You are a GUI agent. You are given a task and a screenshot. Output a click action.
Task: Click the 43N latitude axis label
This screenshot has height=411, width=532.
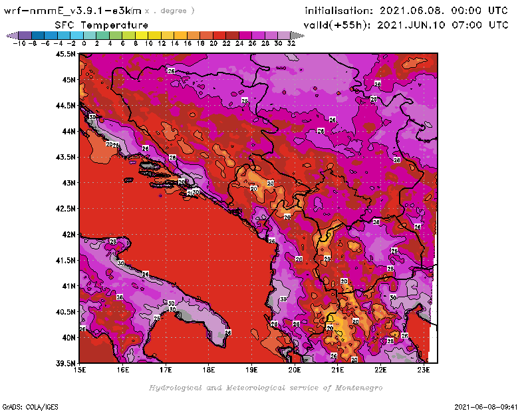point(68,183)
